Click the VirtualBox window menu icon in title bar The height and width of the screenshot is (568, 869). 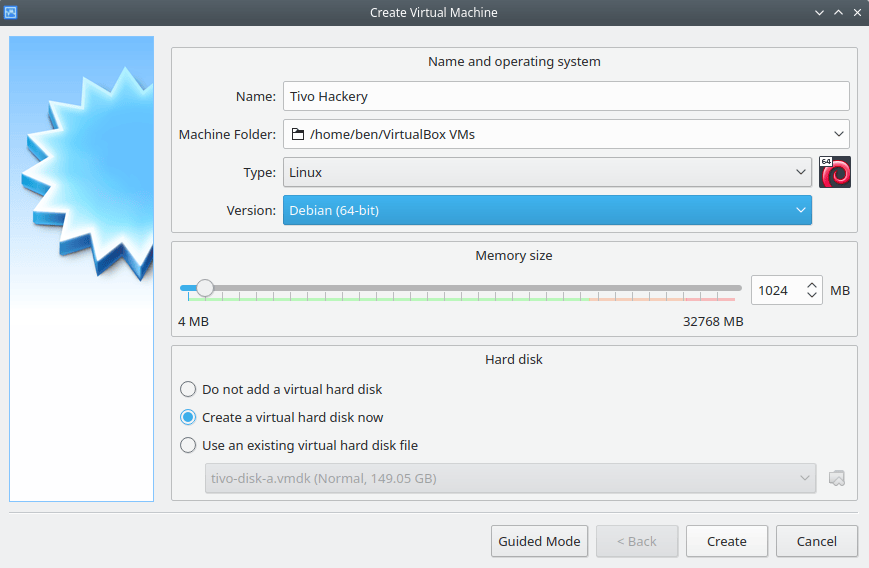[10, 12]
